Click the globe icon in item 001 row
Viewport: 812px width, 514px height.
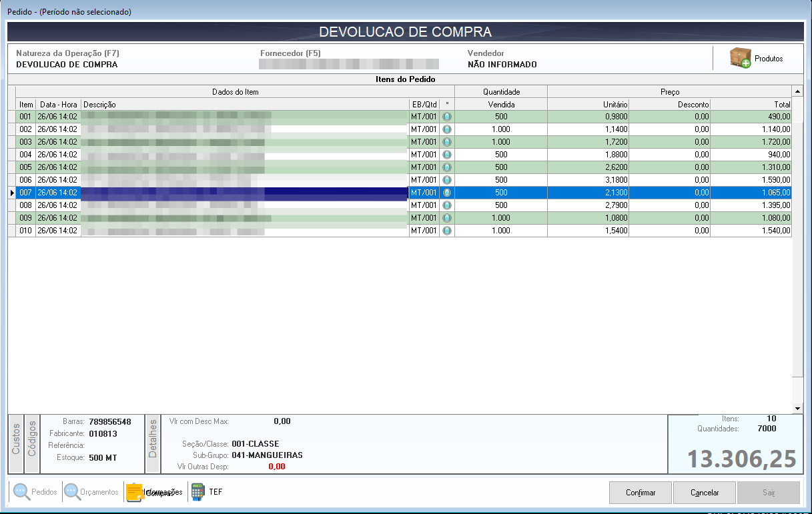(447, 116)
